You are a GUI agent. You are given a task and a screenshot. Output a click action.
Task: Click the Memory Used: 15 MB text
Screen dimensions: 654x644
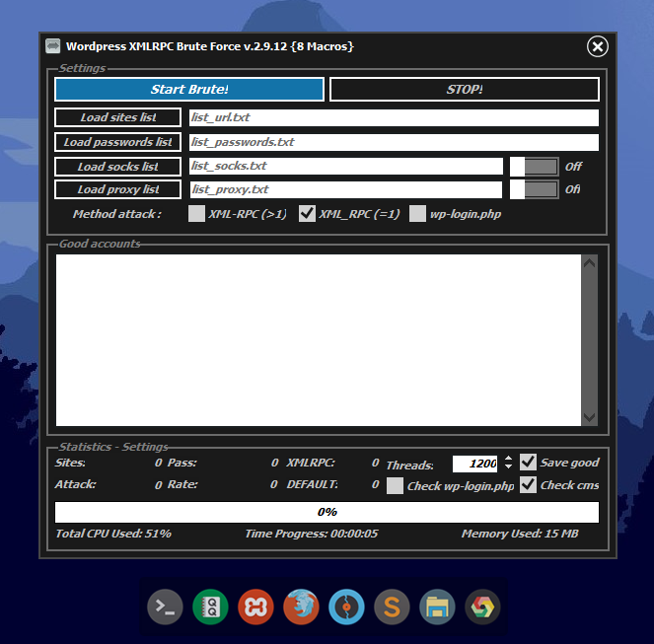click(x=520, y=534)
